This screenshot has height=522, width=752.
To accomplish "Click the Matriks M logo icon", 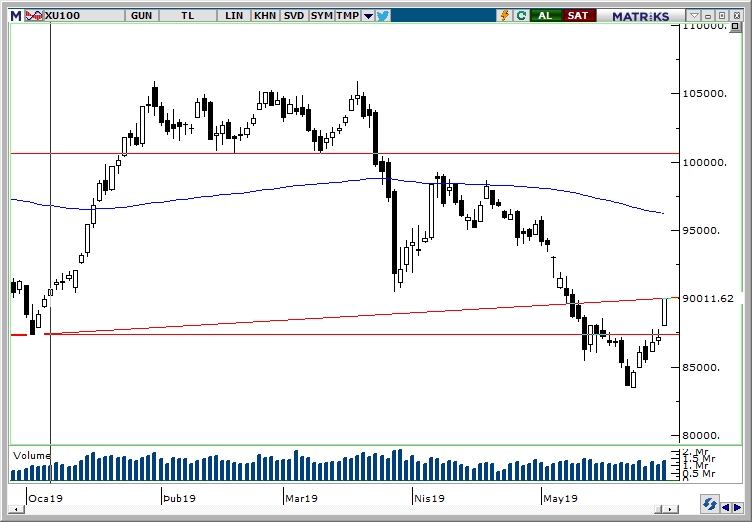I will point(16,16).
